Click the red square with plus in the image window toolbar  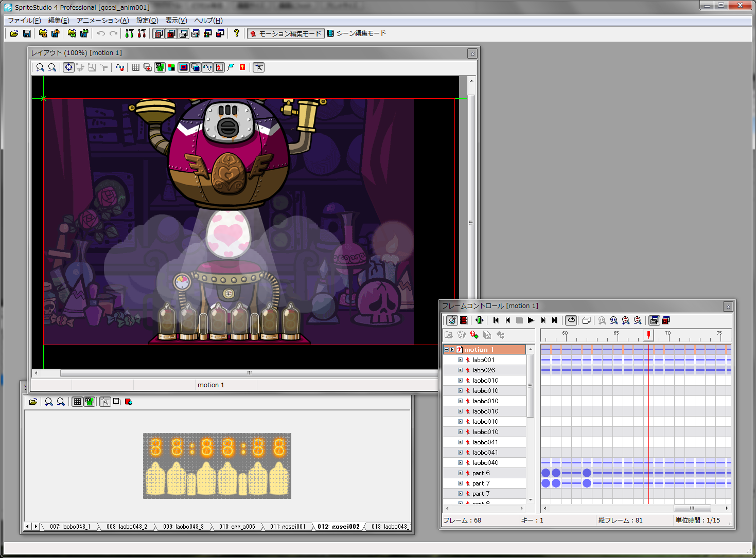tap(129, 402)
